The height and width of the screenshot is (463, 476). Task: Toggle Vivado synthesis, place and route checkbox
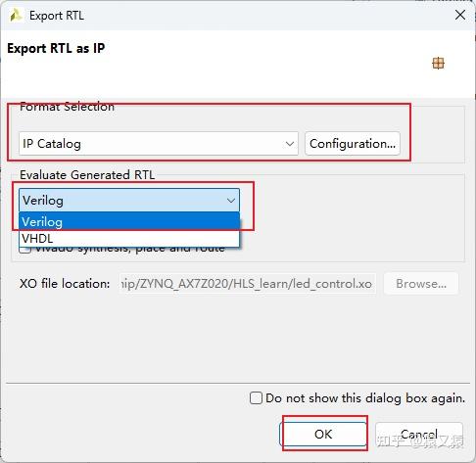24,250
